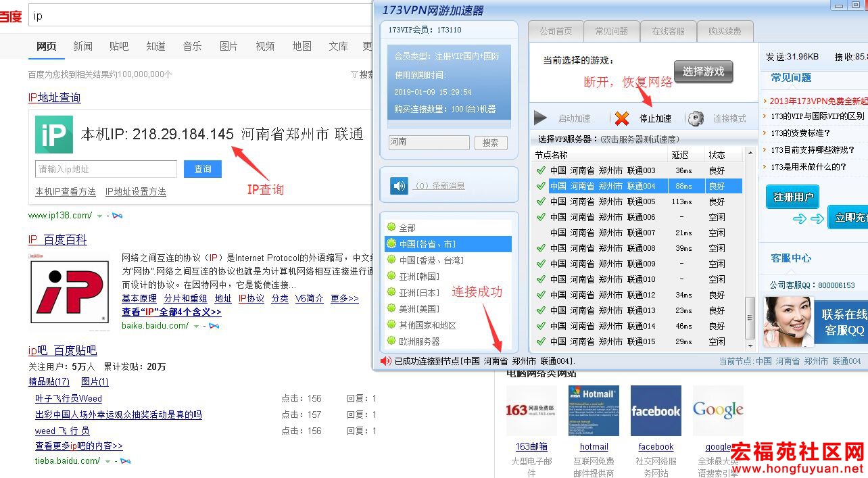Screen dimensions: 868x478
Task: Click the gear icon for 连接模式
Action: [x=696, y=119]
